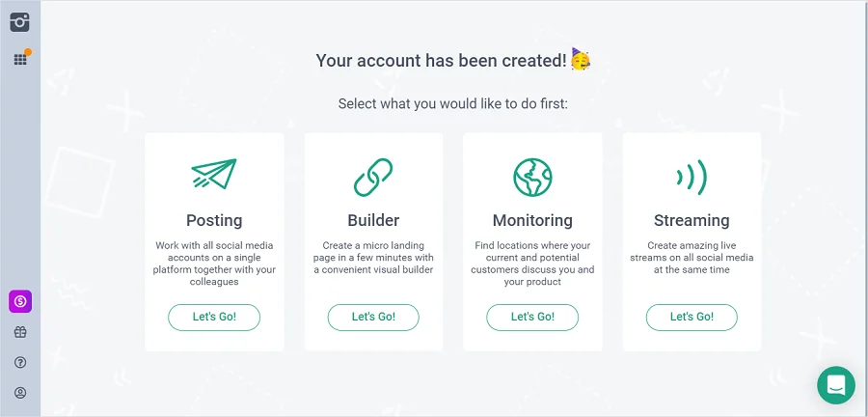Open the user profile icon
Viewport: 868px width, 417px height.
pos(20,393)
